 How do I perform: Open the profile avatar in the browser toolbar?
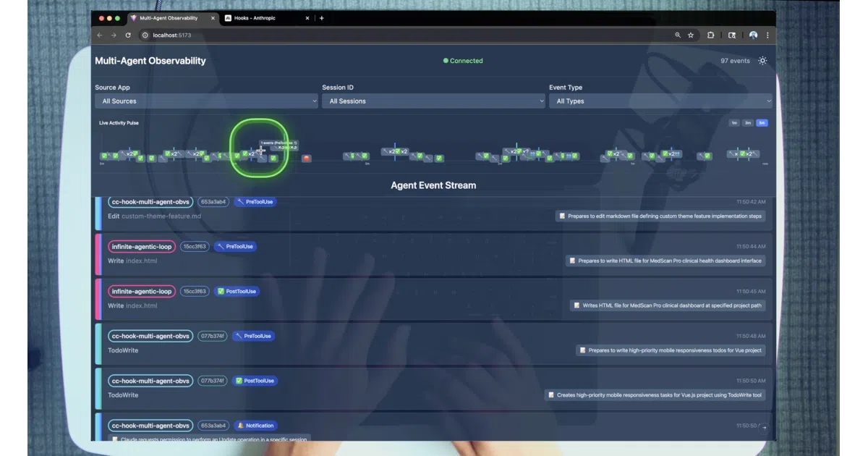[753, 35]
